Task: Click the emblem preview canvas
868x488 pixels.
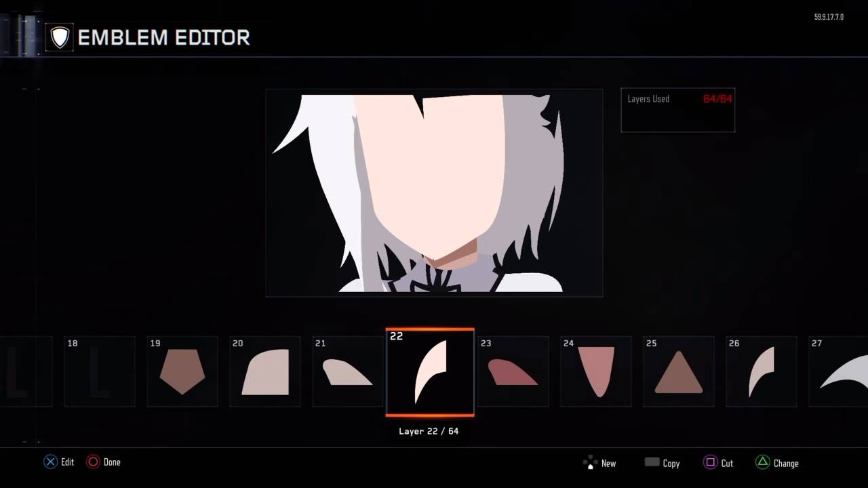Action: [434, 192]
